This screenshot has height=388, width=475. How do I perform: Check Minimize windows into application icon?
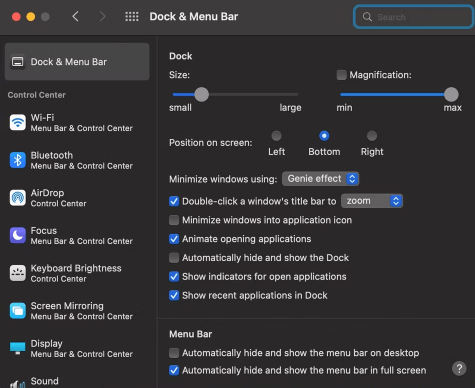click(x=174, y=220)
